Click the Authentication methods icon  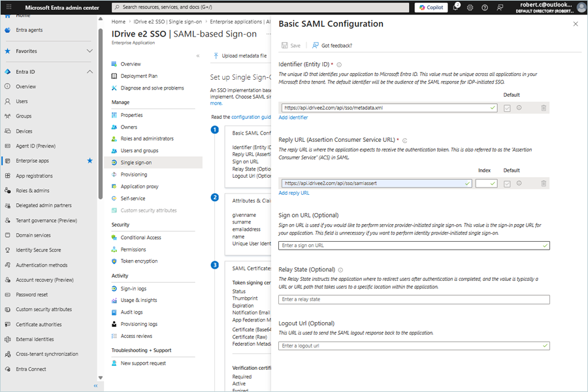[7, 265]
